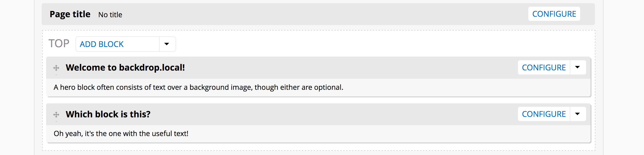The width and height of the screenshot is (644, 155).
Task: Expand dropdown beside 'Which block is this?' CONFIGURE
Action: 578,114
